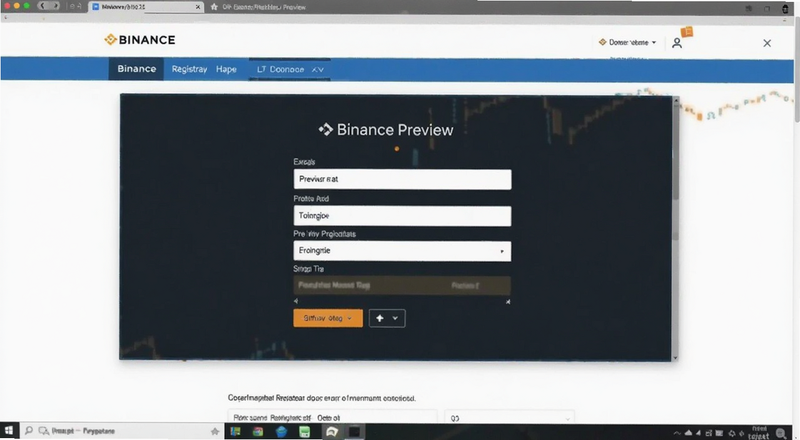The image size is (800, 440).
Task: Open the Froingrtie dropdown field
Action: [402, 251]
